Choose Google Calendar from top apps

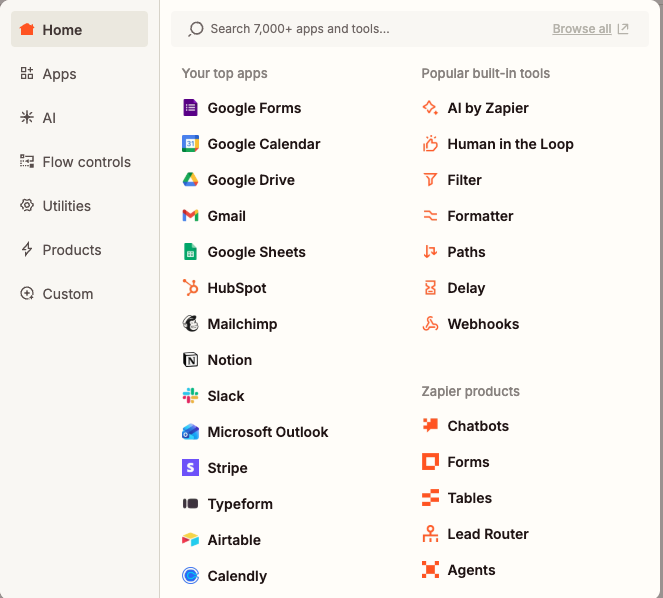point(264,144)
